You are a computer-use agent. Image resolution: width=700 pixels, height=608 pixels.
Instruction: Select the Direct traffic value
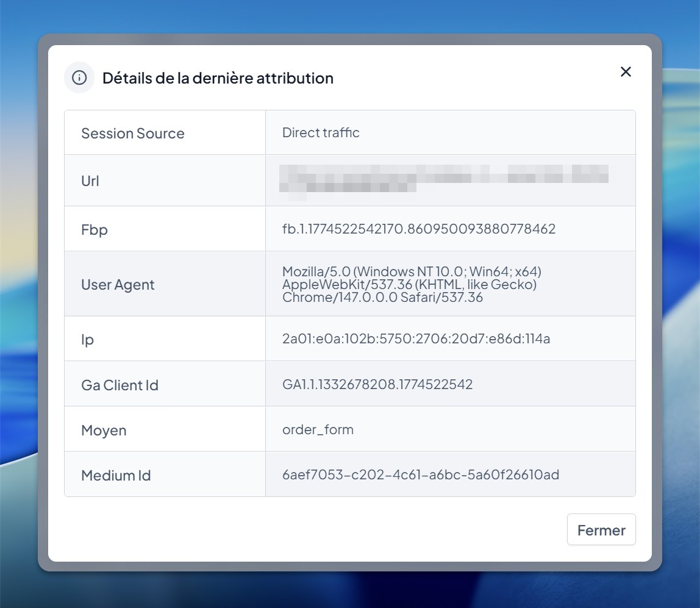[x=321, y=132]
